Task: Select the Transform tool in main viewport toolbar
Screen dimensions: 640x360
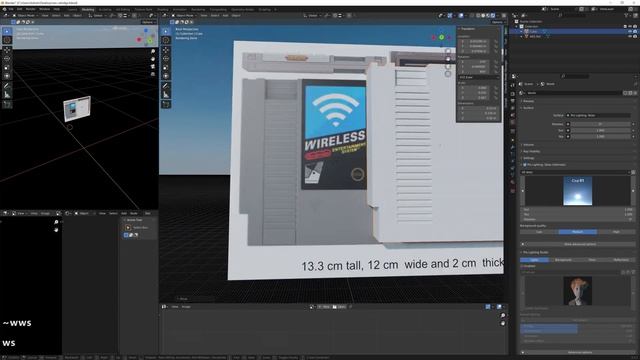Action: click(166, 76)
